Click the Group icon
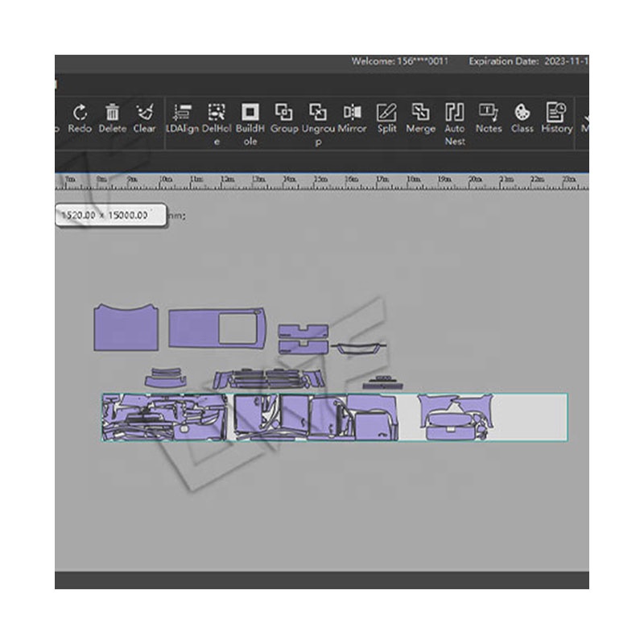The width and height of the screenshot is (644, 644). [284, 113]
